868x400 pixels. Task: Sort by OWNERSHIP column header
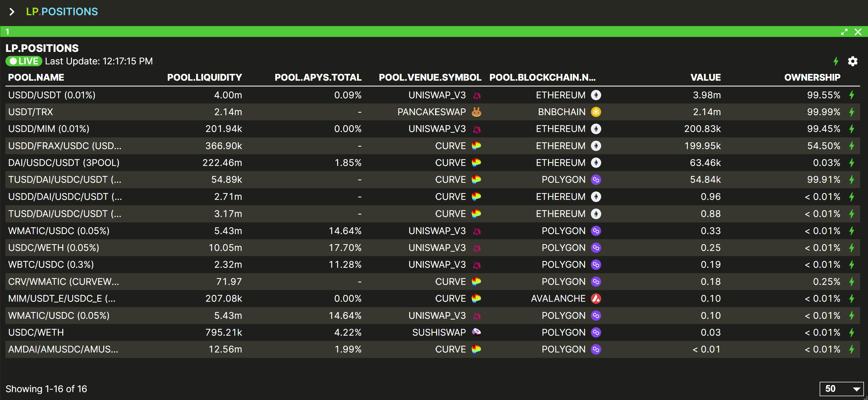[x=812, y=77]
